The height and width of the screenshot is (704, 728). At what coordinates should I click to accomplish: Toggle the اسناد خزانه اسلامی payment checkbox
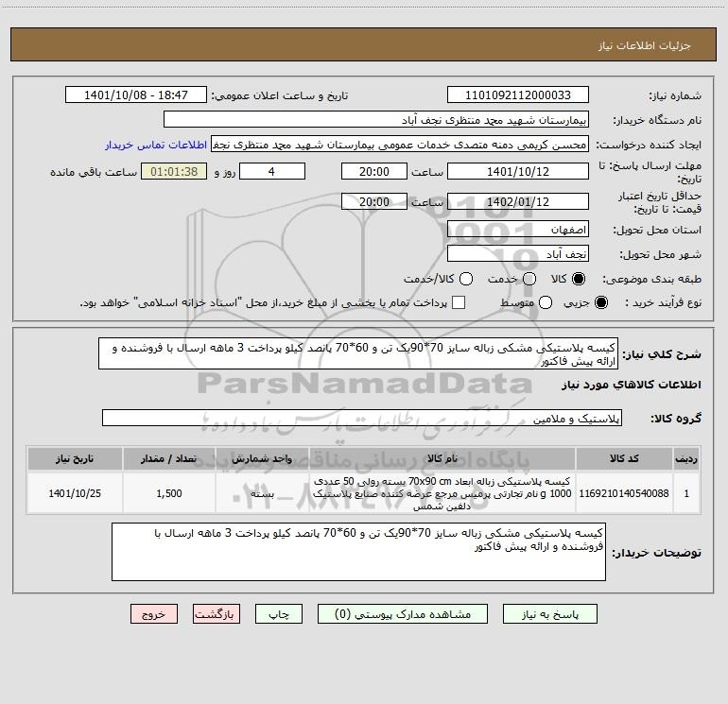pos(459,302)
